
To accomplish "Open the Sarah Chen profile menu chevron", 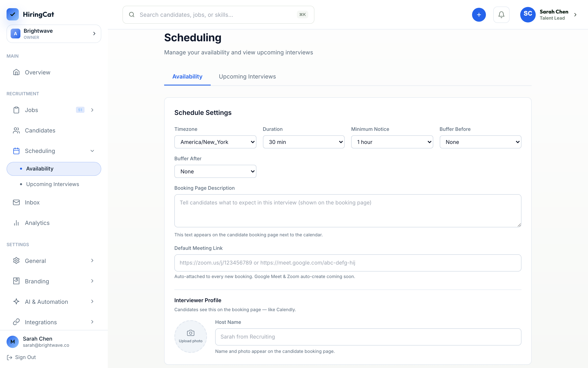I will click(x=575, y=15).
